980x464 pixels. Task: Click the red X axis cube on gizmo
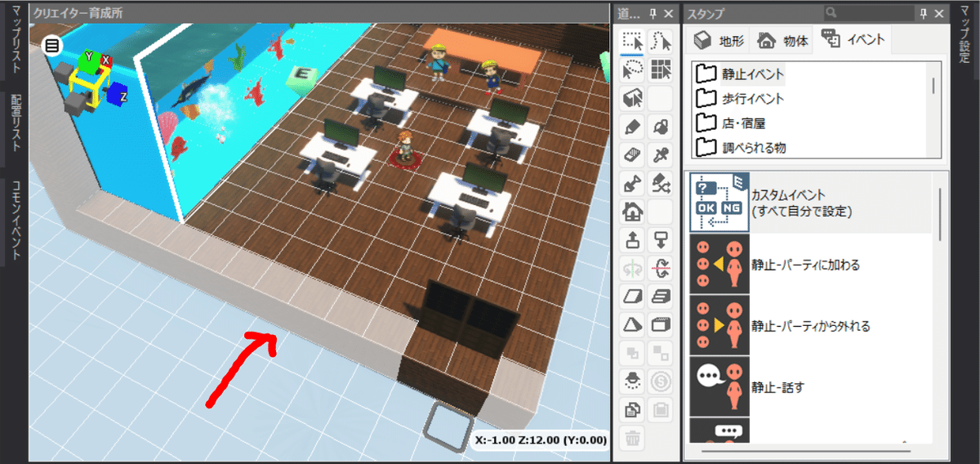[x=105, y=60]
